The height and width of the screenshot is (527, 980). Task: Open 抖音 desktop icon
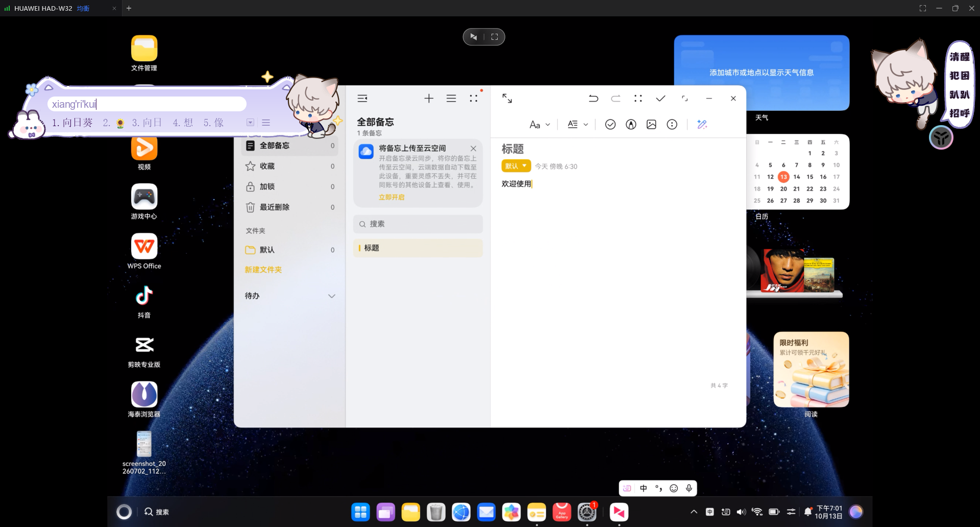pos(144,301)
